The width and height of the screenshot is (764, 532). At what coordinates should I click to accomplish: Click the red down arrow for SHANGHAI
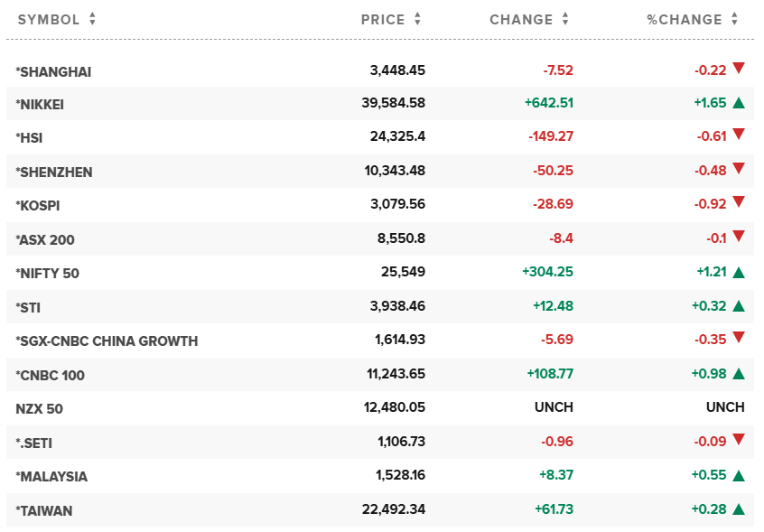[x=739, y=68]
